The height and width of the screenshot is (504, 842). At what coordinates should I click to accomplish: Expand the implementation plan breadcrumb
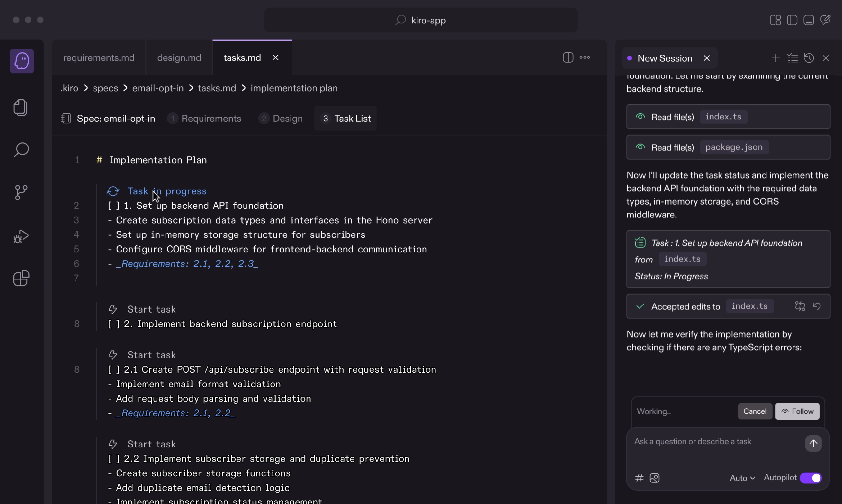coord(294,88)
